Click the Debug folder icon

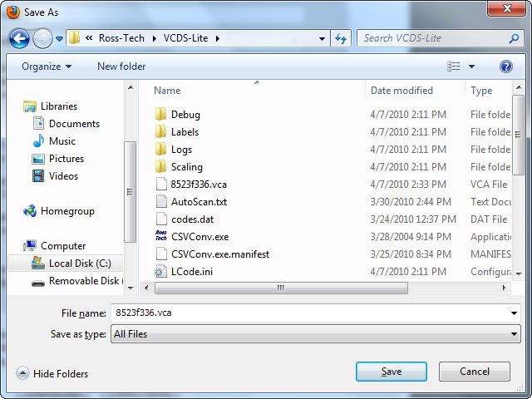(160, 115)
